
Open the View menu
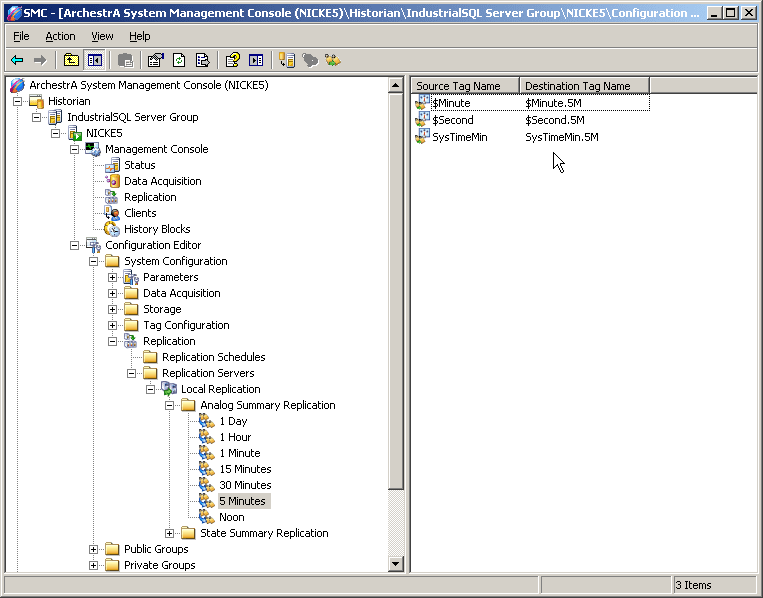pyautogui.click(x=102, y=36)
